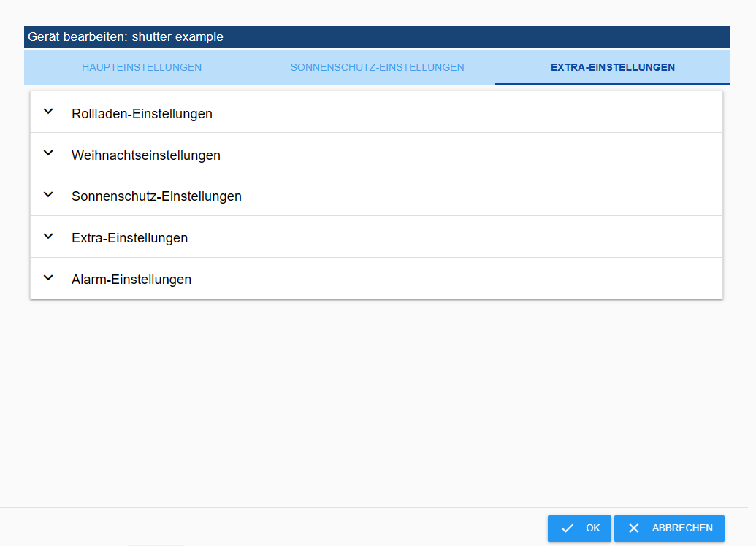
Task: Click the chevron next to Sonnenschutz-Einstellungen row
Action: point(48,195)
